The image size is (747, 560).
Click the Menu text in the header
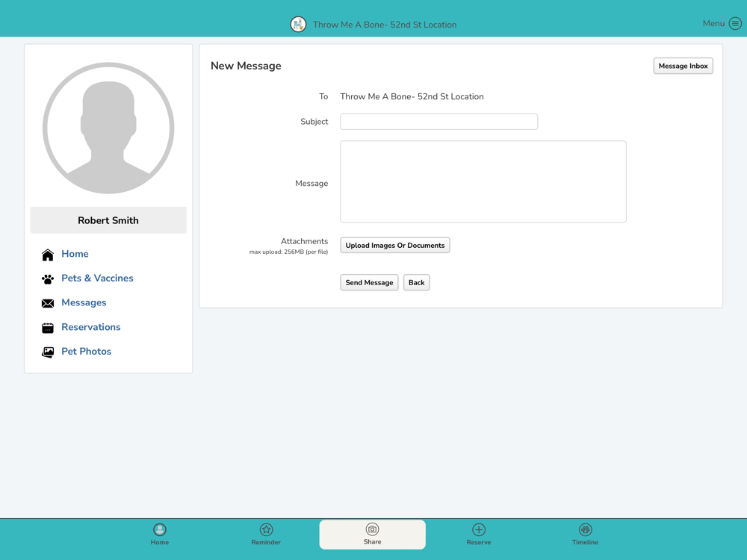click(713, 23)
